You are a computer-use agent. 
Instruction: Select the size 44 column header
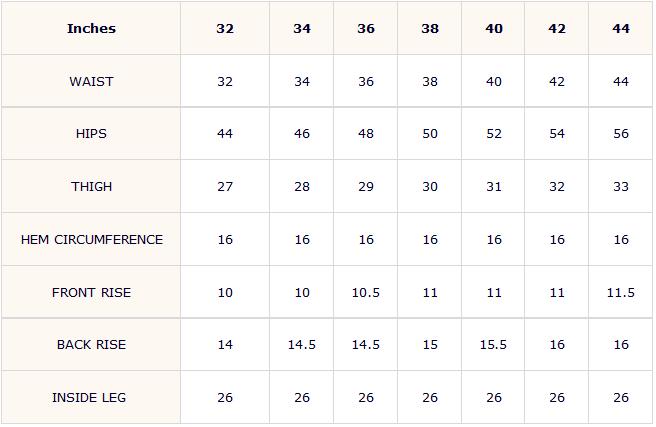pos(620,28)
